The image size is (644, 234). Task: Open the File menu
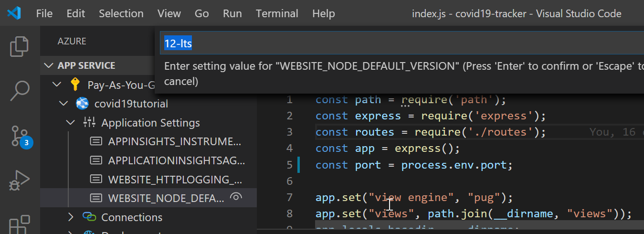[x=44, y=13]
